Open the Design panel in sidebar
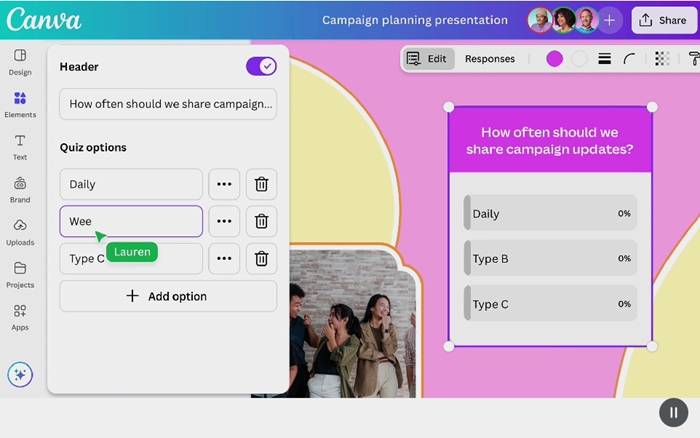Viewport: 700px width, 438px height. 20,61
